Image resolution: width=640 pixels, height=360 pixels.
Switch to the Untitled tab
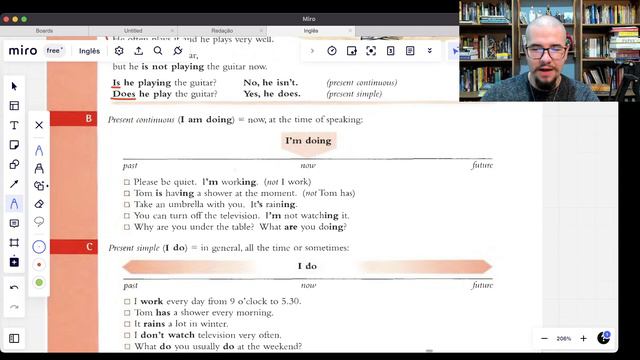pyautogui.click(x=133, y=31)
